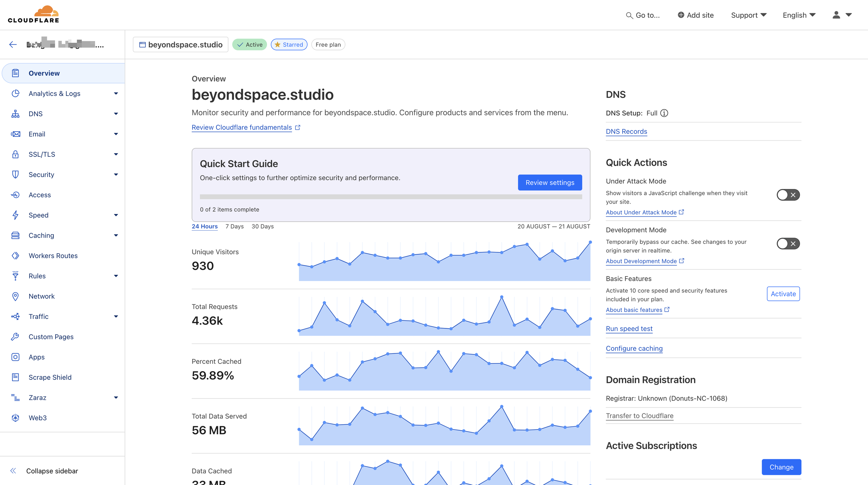
Task: Click the Go to search magnifier icon
Action: point(629,15)
